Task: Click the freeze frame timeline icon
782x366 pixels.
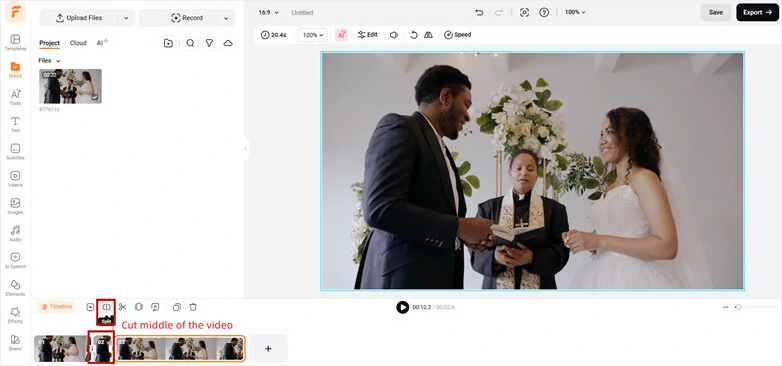Action: pos(139,307)
